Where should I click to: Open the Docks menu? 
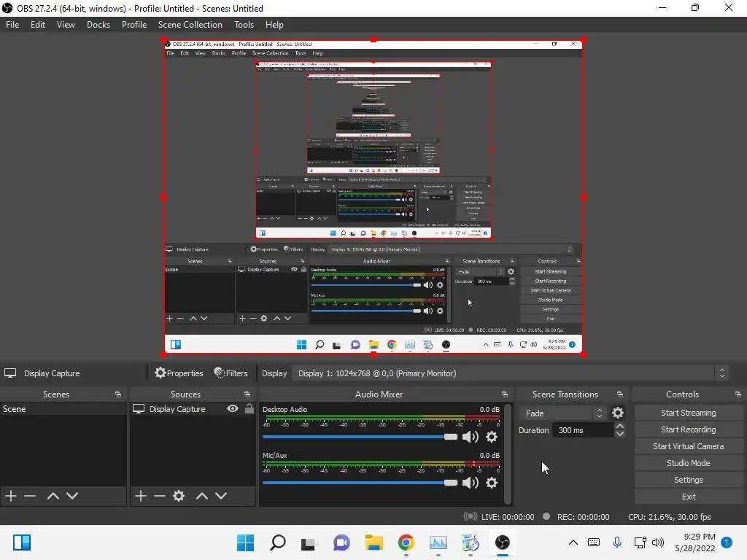pos(98,25)
